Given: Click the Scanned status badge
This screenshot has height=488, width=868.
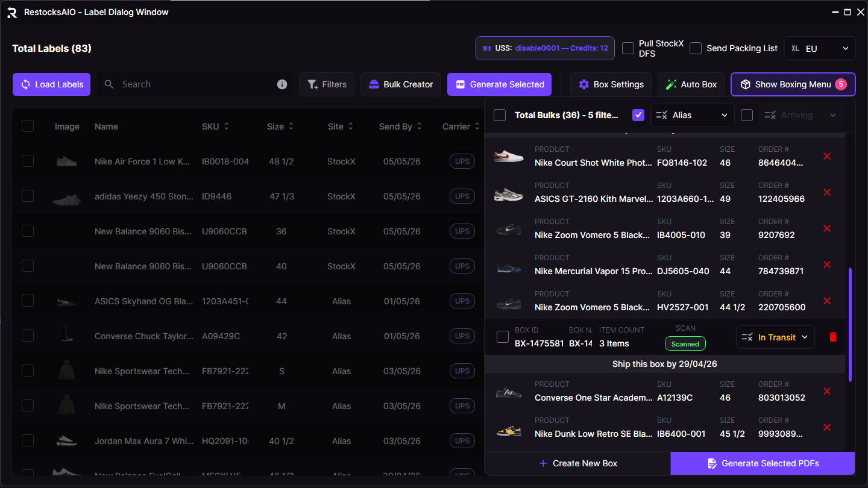Looking at the screenshot, I should [x=685, y=344].
